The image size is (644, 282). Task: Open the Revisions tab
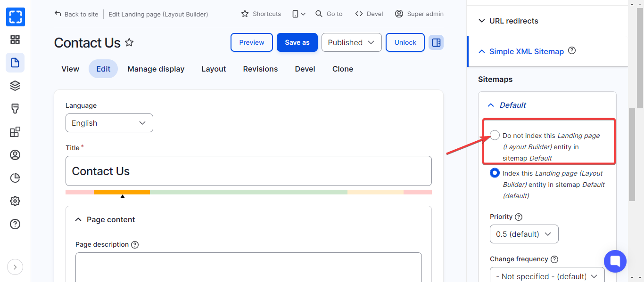260,69
